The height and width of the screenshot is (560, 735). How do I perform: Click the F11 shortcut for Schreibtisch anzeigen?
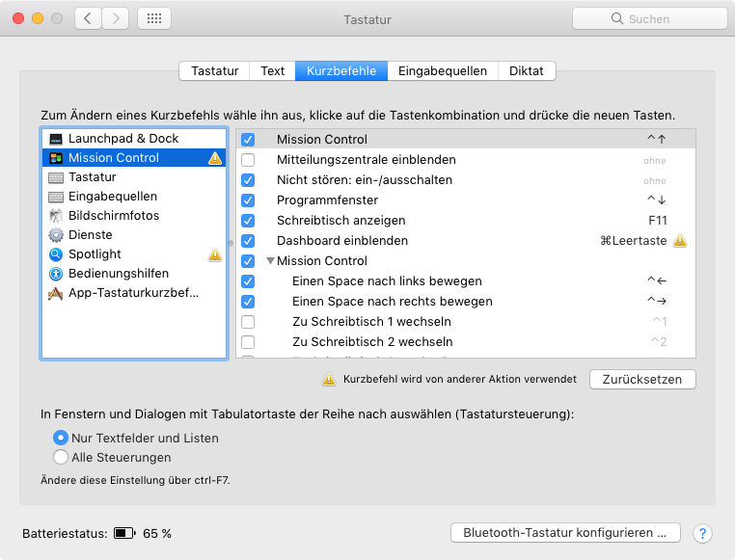pos(658,221)
